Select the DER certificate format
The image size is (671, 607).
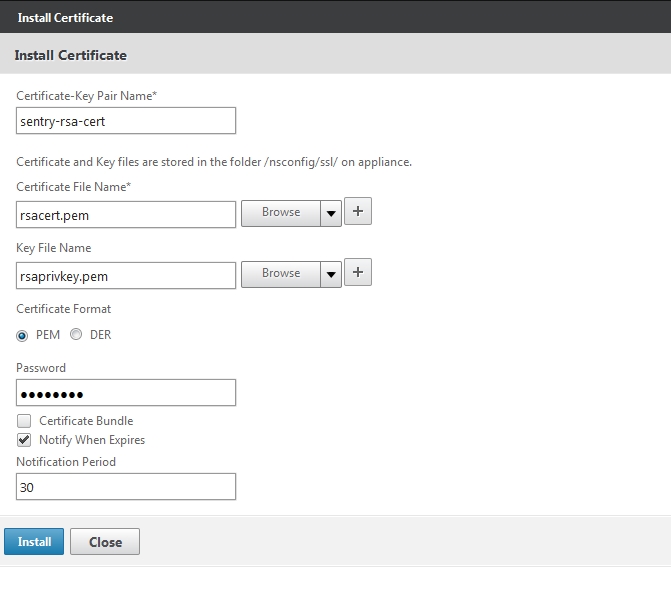(76, 335)
